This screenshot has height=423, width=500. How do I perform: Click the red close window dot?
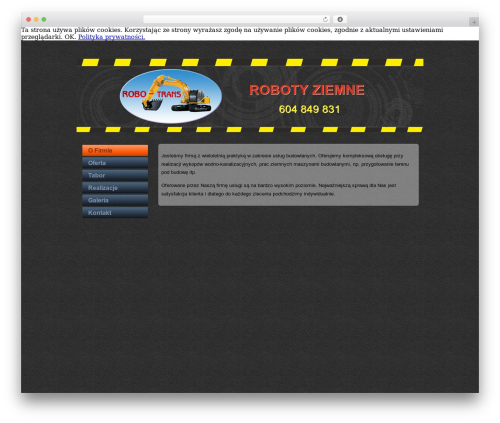[29, 19]
